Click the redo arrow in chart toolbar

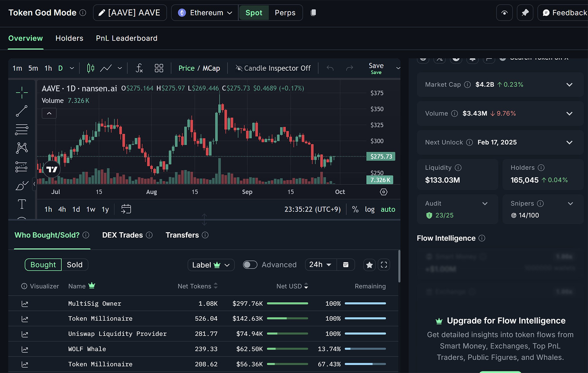click(x=350, y=68)
